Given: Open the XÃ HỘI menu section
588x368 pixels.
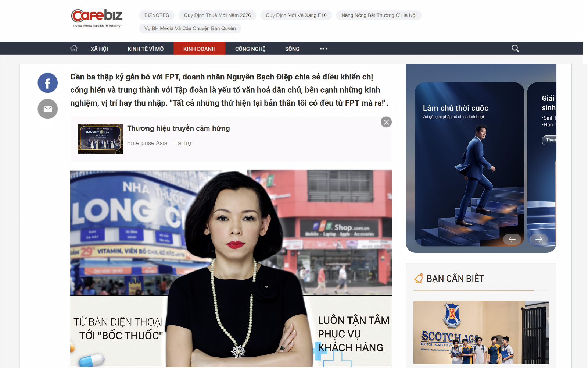Looking at the screenshot, I should pos(99,49).
